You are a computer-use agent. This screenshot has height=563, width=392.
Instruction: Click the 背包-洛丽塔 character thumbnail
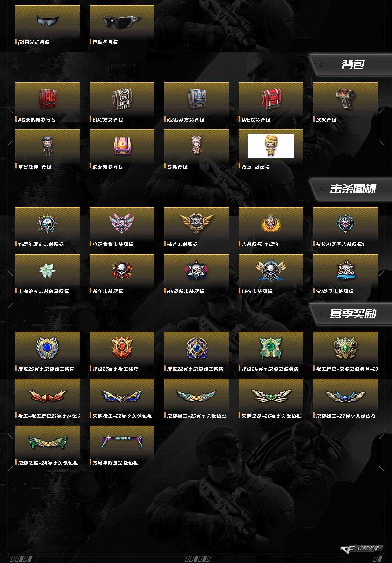click(x=271, y=146)
